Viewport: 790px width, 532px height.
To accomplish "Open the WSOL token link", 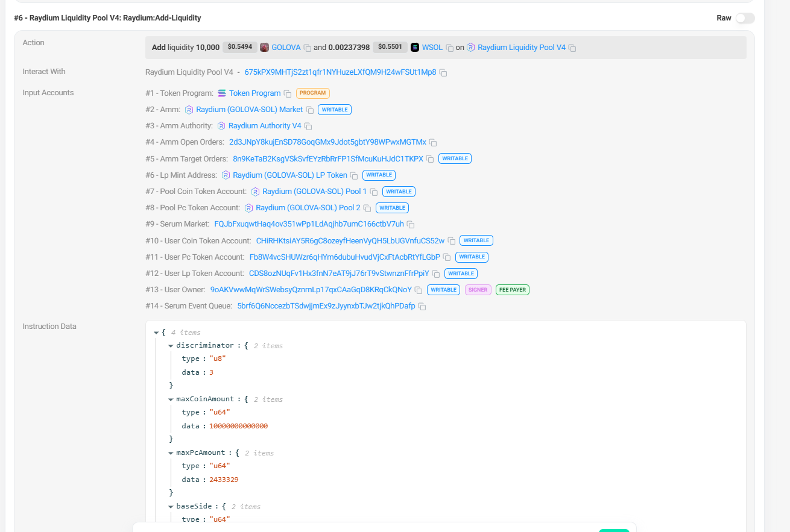I will [x=432, y=47].
